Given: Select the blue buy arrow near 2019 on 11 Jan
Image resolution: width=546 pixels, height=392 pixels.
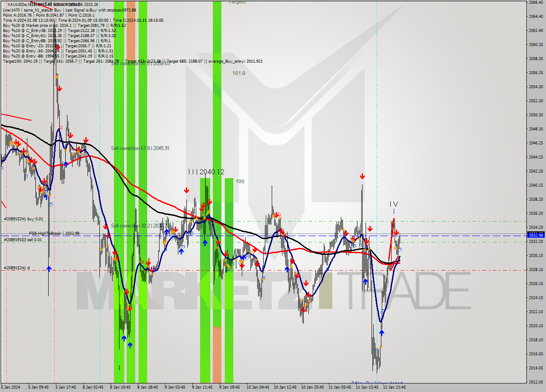Looking at the screenshot, I should click(382, 332).
